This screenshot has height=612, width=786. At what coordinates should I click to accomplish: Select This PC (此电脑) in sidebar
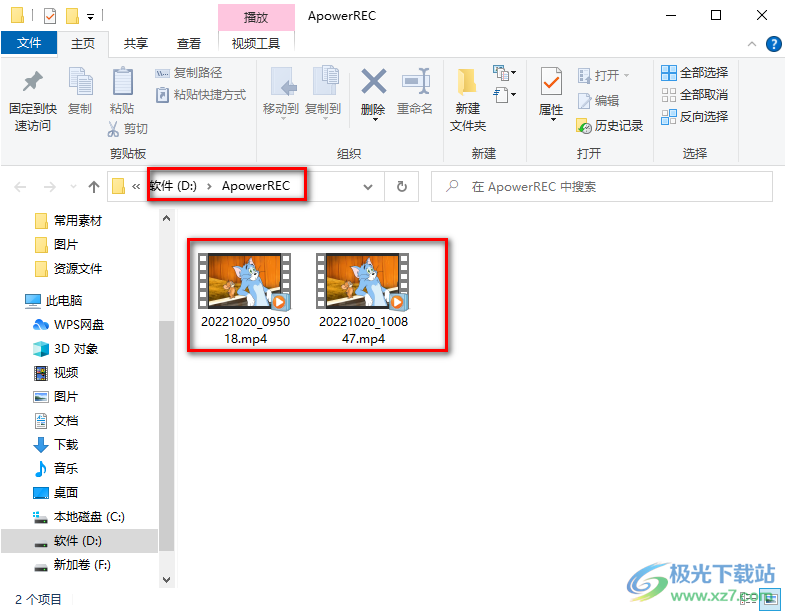point(53,301)
